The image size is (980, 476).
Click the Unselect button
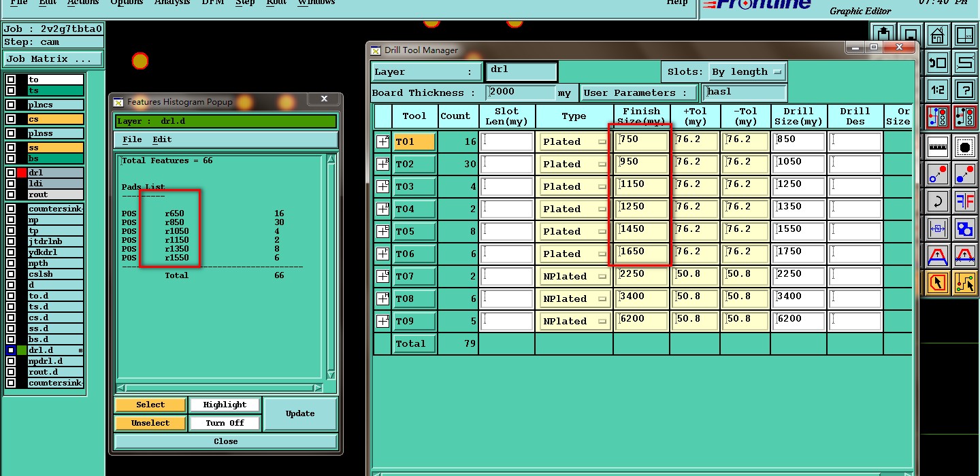[x=150, y=423]
